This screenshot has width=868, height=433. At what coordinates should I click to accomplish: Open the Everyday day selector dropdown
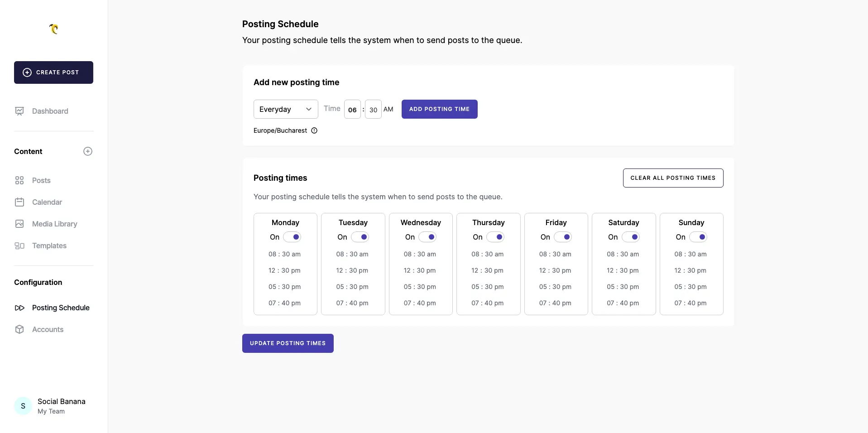286,109
